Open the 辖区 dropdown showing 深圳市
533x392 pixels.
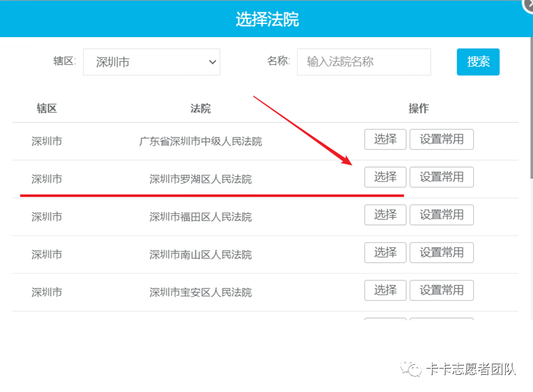point(152,62)
